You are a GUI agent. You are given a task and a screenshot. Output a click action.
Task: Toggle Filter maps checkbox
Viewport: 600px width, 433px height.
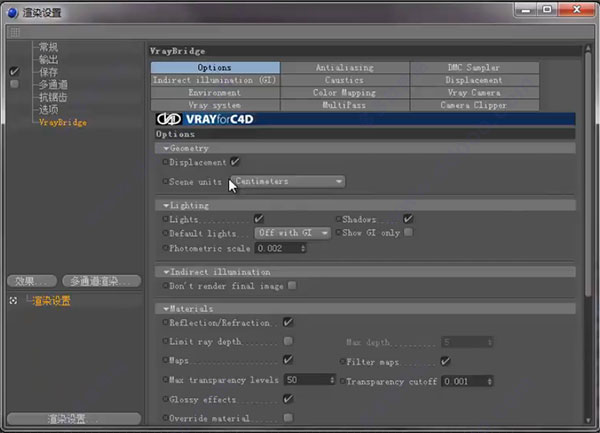tap(445, 361)
